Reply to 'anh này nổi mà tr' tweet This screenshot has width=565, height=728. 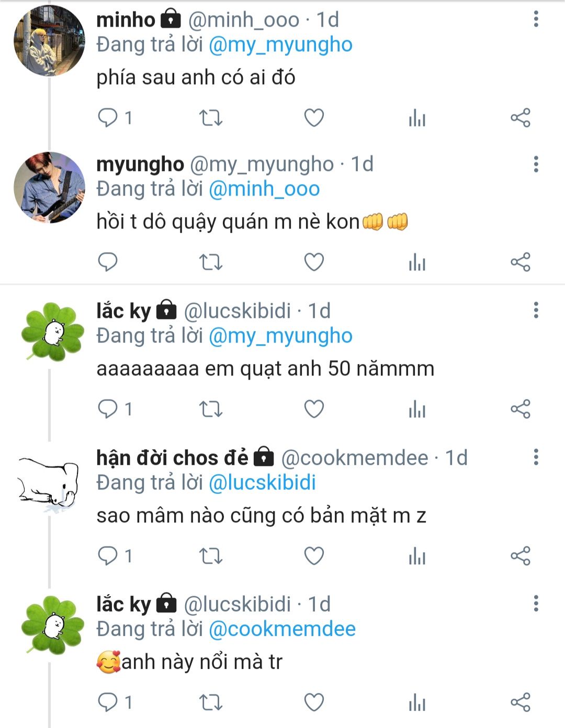[x=108, y=702]
